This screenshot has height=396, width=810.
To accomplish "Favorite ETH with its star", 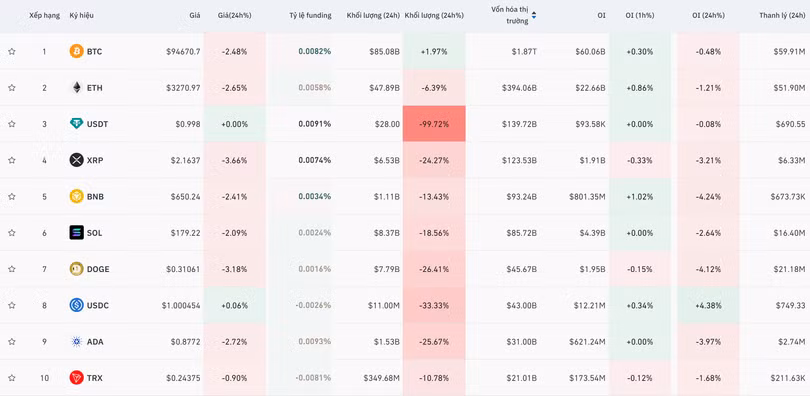I will [11, 88].
